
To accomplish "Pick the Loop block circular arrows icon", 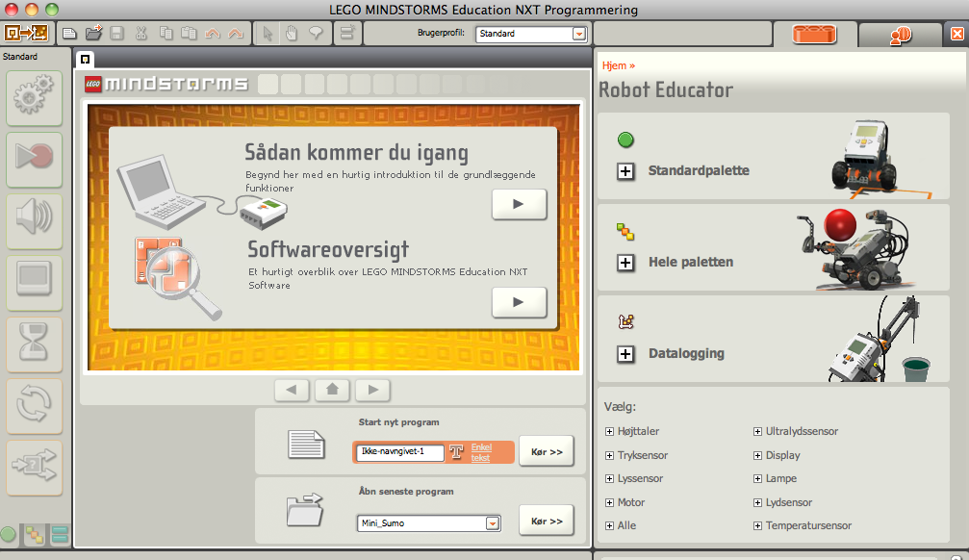I will point(34,406).
